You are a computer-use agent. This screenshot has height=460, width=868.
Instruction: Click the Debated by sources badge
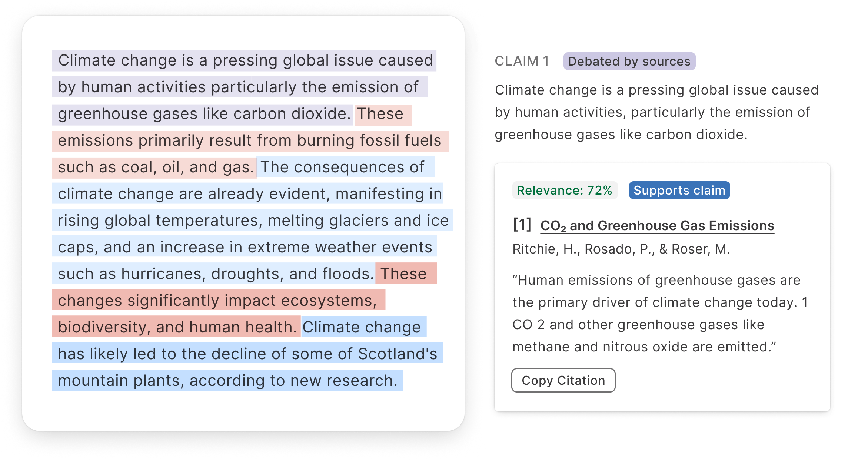click(629, 61)
